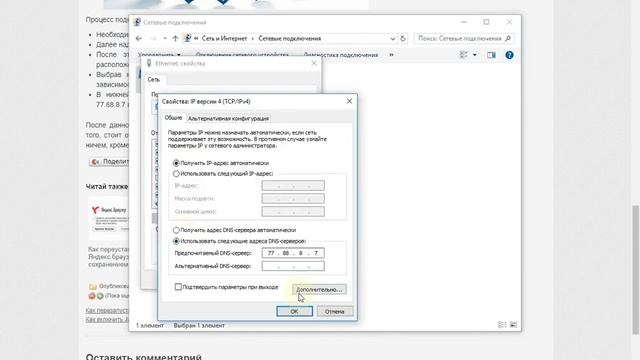Image resolution: width=640 pixels, height=360 pixels.
Task: Go back in Network Connections window
Action: 139,38
